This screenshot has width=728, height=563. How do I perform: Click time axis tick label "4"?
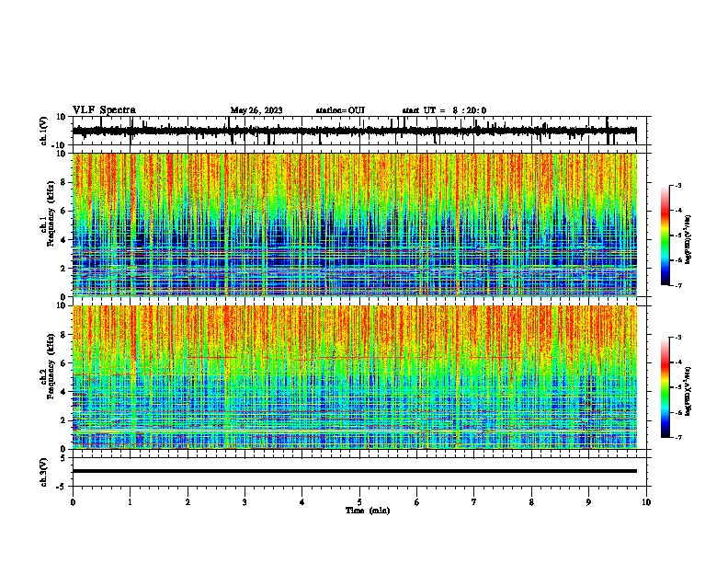[x=302, y=502]
